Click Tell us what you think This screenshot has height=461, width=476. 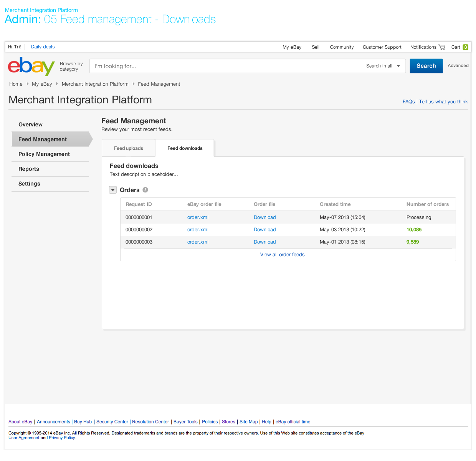pos(443,102)
